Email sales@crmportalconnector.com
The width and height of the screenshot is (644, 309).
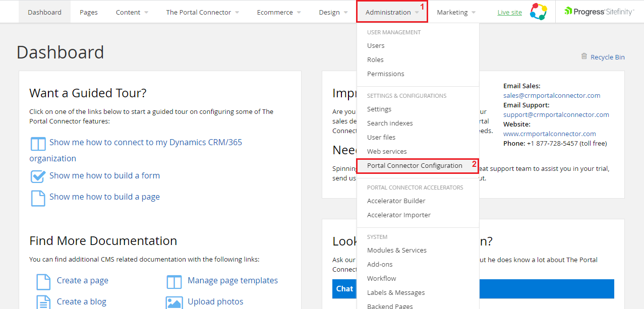[x=552, y=95]
